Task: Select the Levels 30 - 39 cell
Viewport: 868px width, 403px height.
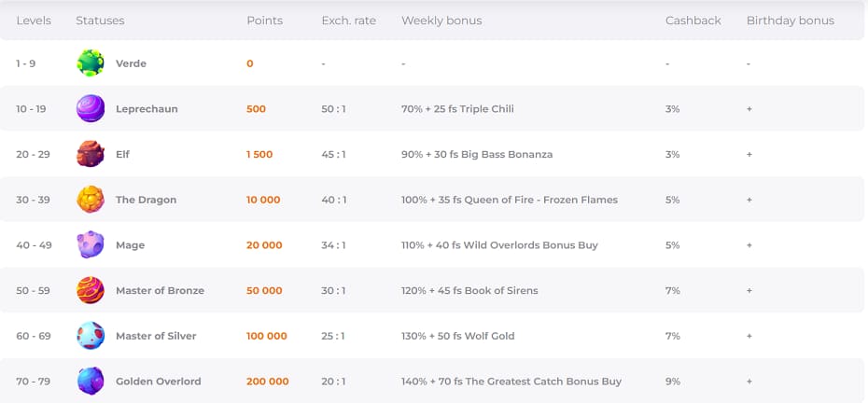Action: [32, 200]
